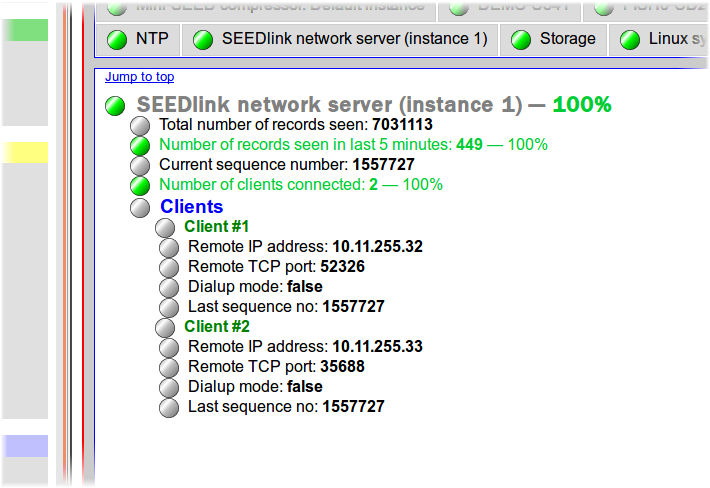The image size is (710, 488).
Task: Click Dialup mode false under Client #1
Action: pos(255,286)
